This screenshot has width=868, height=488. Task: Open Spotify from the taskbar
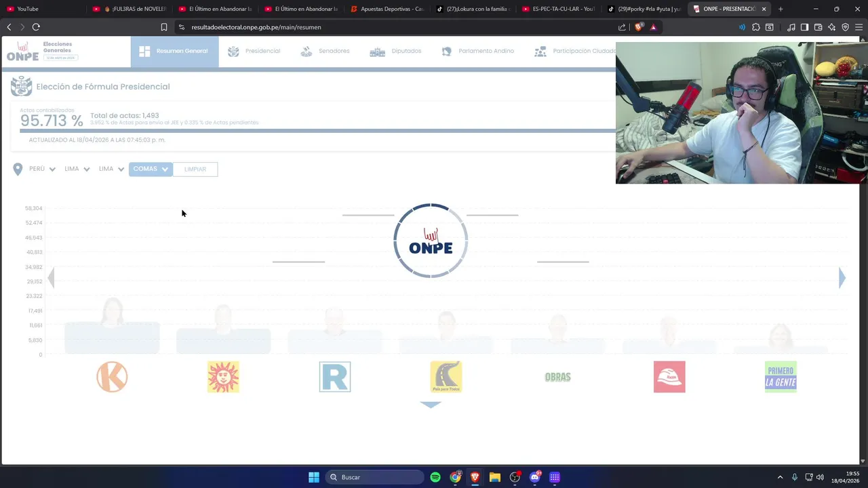(x=435, y=477)
